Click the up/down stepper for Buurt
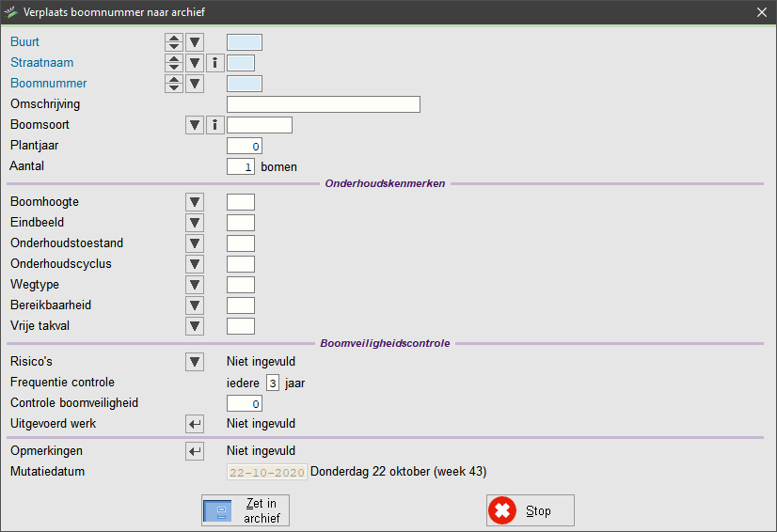Screen dimensions: 777x532 point(174,42)
